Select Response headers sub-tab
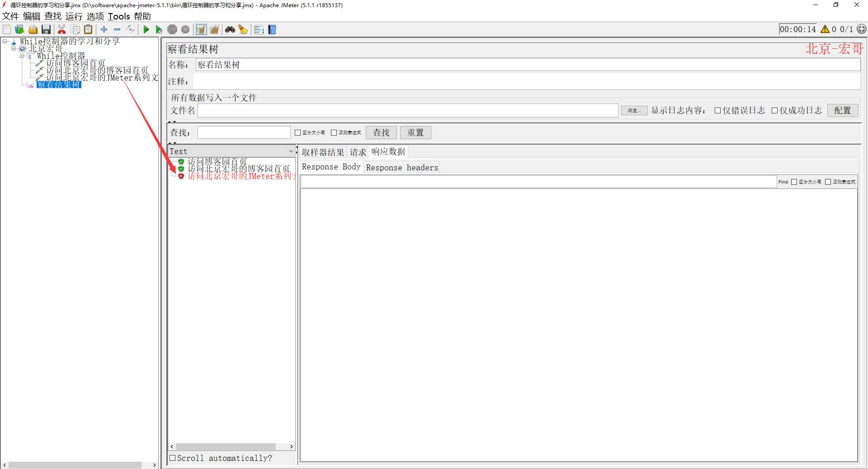This screenshot has width=868, height=469. 402,168
